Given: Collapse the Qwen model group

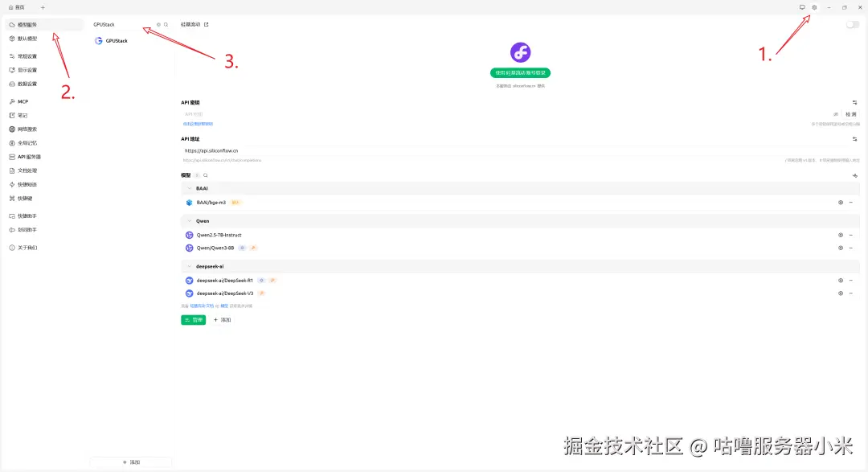Looking at the screenshot, I should pos(190,221).
